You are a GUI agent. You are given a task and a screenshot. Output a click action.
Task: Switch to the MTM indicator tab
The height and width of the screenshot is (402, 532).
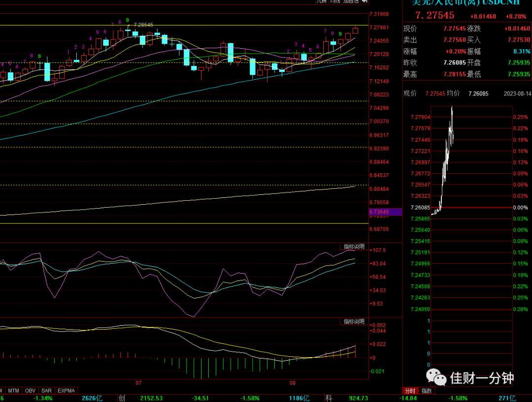[14, 391]
